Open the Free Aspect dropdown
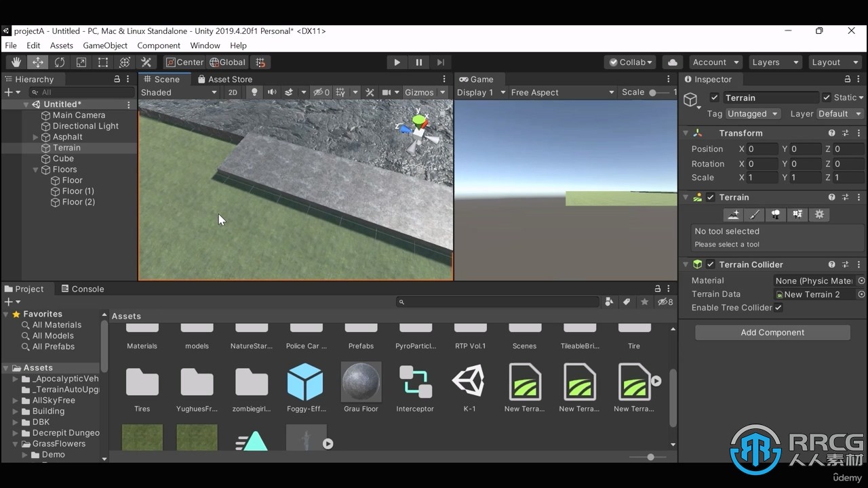The width and height of the screenshot is (868, 488). click(562, 92)
